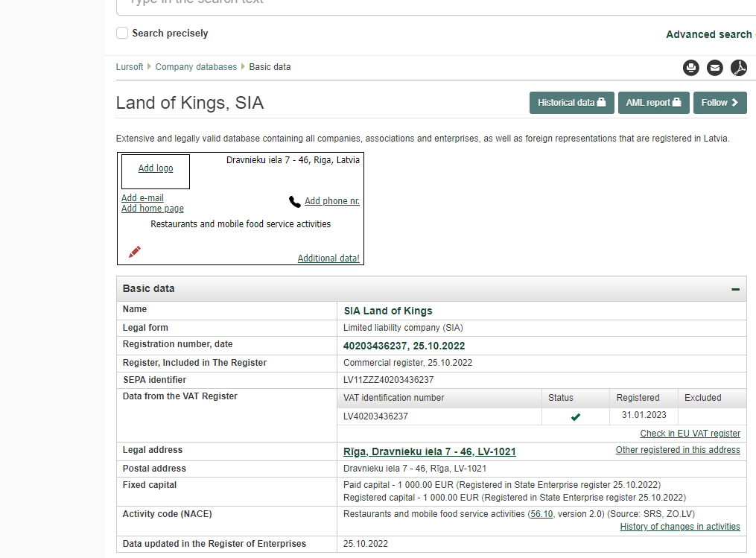Select the Paid capital line

point(501,485)
